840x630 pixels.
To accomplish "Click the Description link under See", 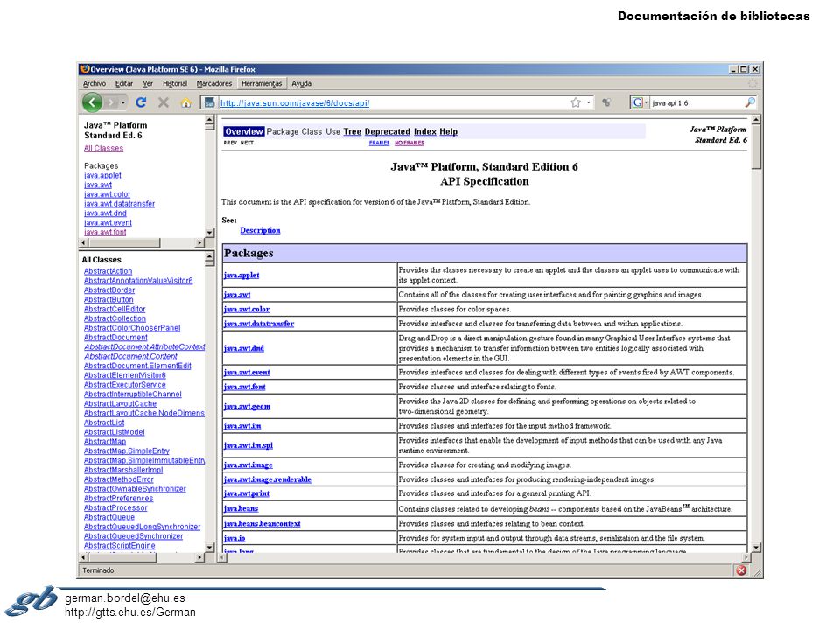I will click(260, 230).
